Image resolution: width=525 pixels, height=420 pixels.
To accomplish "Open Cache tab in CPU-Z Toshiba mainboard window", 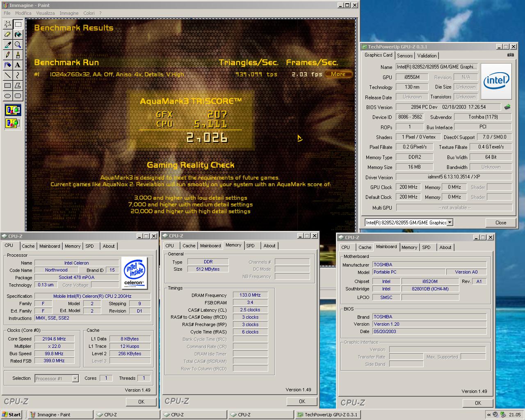I will click(365, 247).
